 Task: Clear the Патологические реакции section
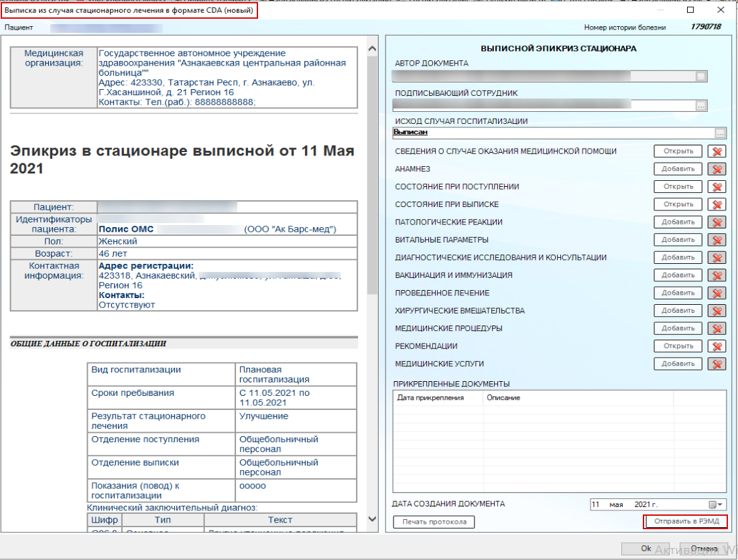point(717,222)
